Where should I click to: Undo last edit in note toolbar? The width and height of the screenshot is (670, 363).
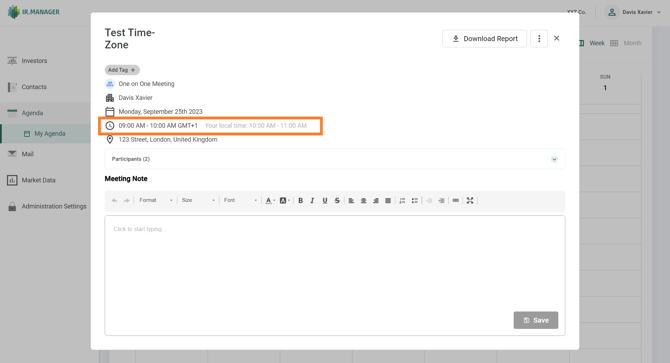coord(115,200)
